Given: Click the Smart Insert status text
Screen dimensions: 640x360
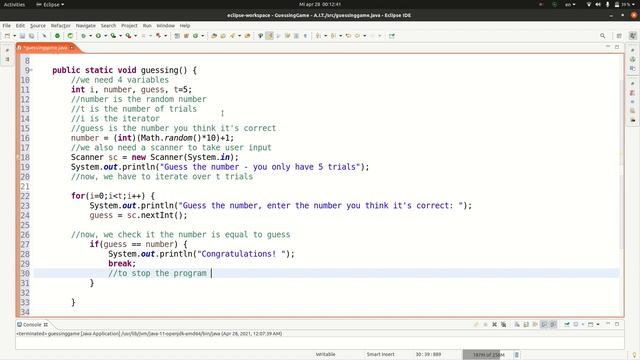Looking at the screenshot, I should point(380,354).
